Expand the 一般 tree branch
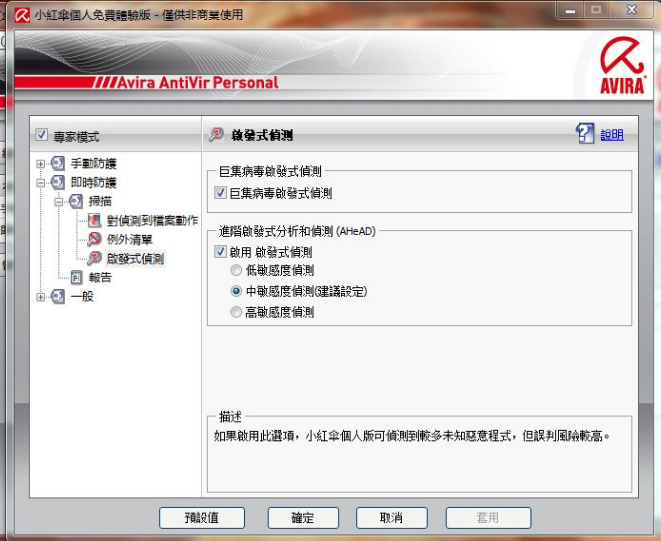 coord(41,296)
